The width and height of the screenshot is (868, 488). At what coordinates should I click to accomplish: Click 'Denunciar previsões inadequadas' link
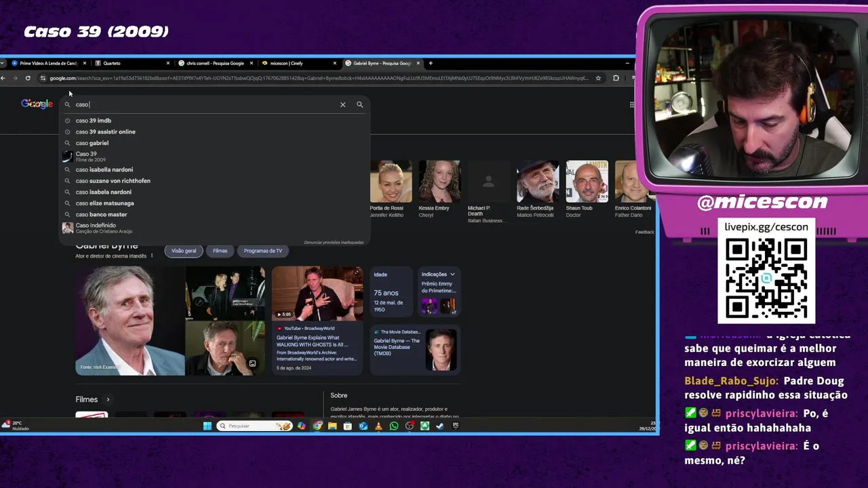tap(334, 242)
